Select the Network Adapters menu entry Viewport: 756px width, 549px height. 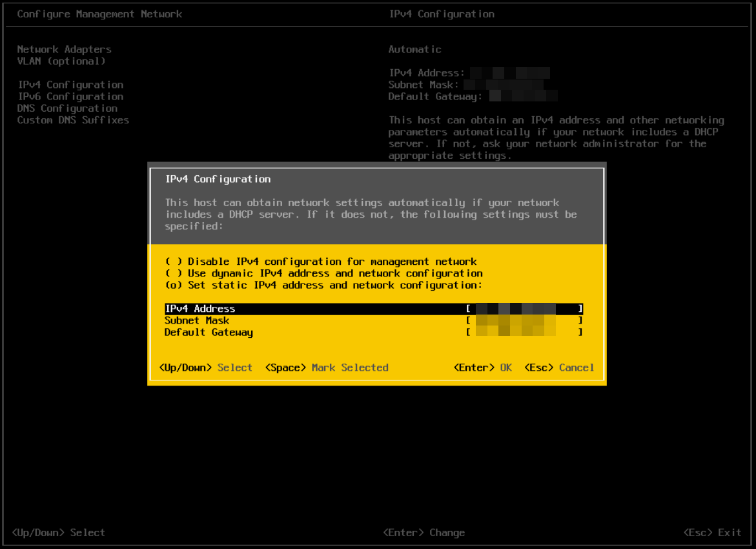point(64,49)
